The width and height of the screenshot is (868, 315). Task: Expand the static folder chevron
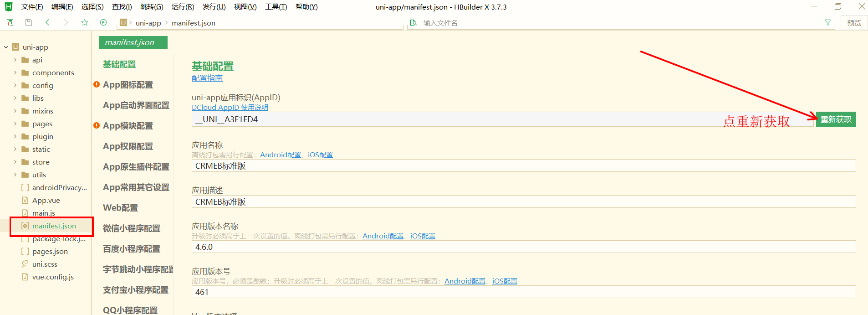coord(15,149)
